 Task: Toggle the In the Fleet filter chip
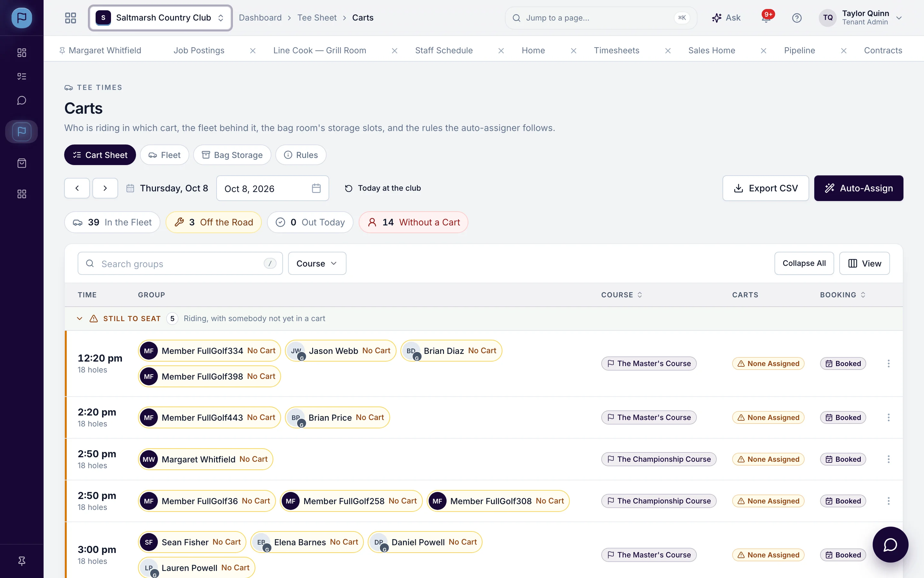click(112, 222)
